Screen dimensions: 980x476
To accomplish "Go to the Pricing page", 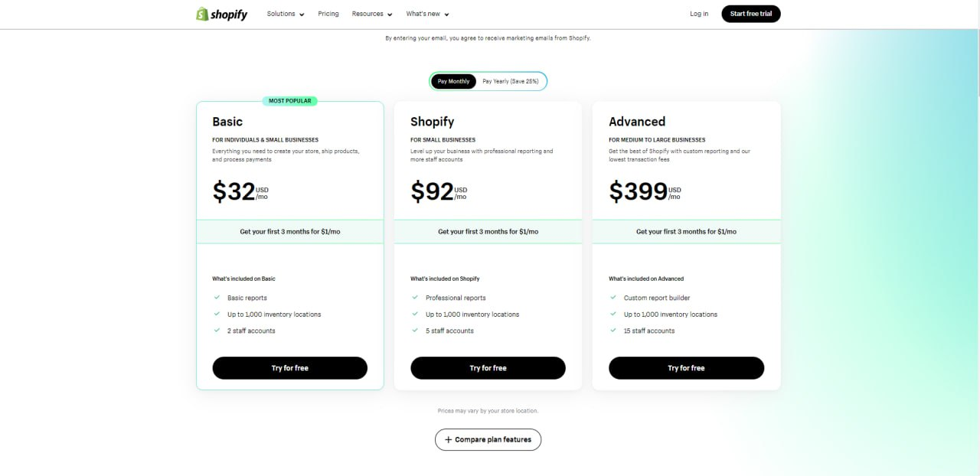I will click(x=328, y=14).
